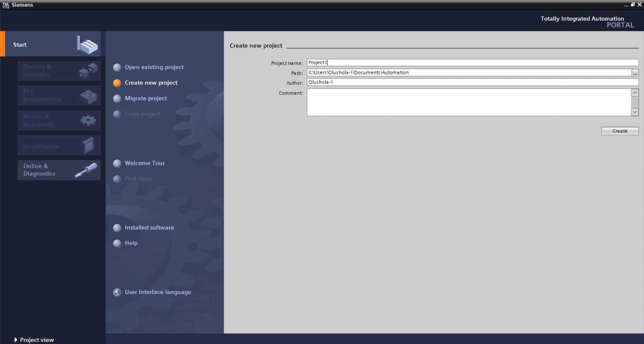Browse for path with the ellipsis button
Image resolution: width=644 pixels, height=344 pixels.
pos(635,73)
